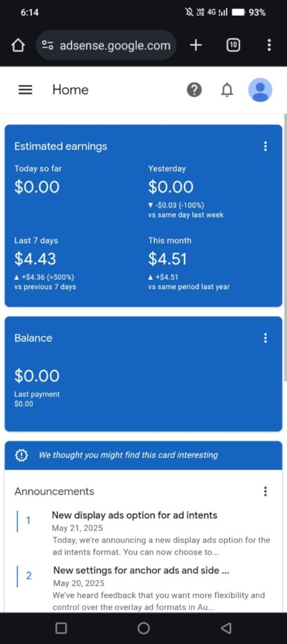The image size is (287, 644).
Task: Click the page scrollbar on the right edge
Action: pyautogui.click(x=285, y=255)
